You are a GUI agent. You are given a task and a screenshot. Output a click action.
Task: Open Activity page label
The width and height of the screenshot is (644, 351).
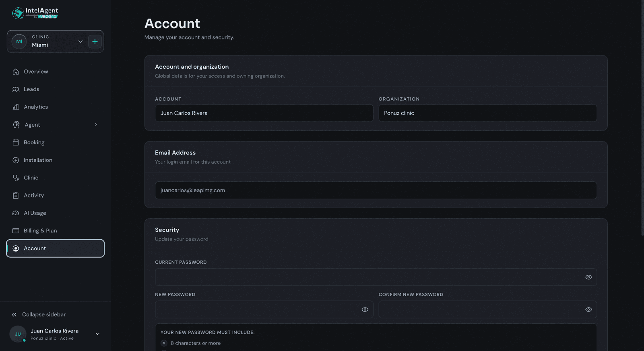coord(34,195)
